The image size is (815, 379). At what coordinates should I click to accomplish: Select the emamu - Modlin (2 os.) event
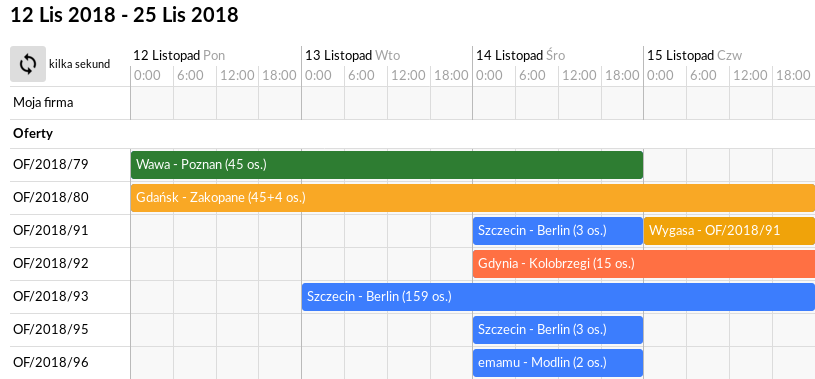[x=558, y=363]
